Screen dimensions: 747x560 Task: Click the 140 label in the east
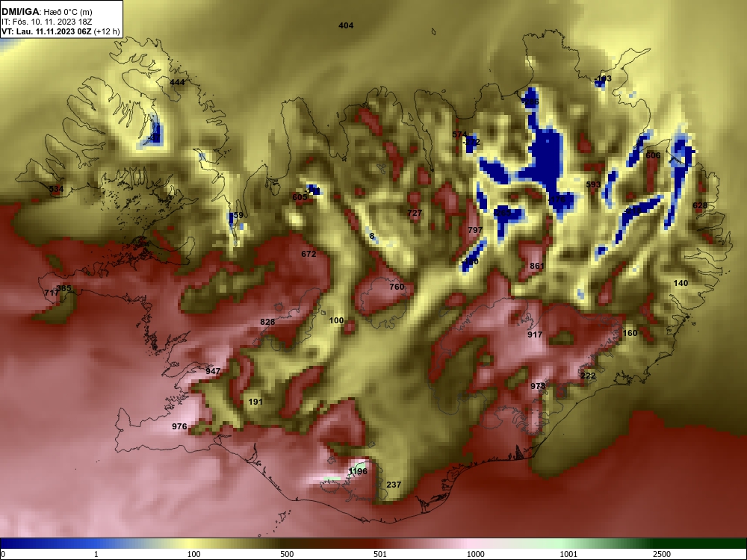[681, 283]
